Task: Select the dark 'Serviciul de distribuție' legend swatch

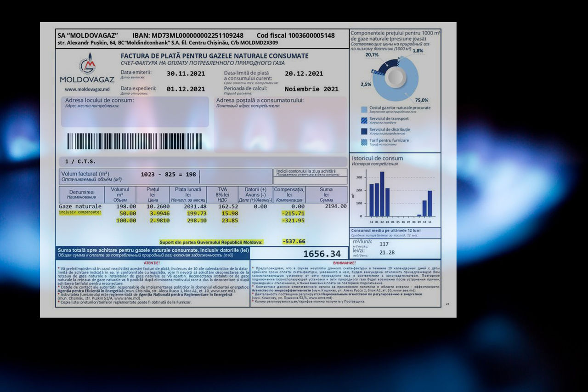Action: [364, 131]
